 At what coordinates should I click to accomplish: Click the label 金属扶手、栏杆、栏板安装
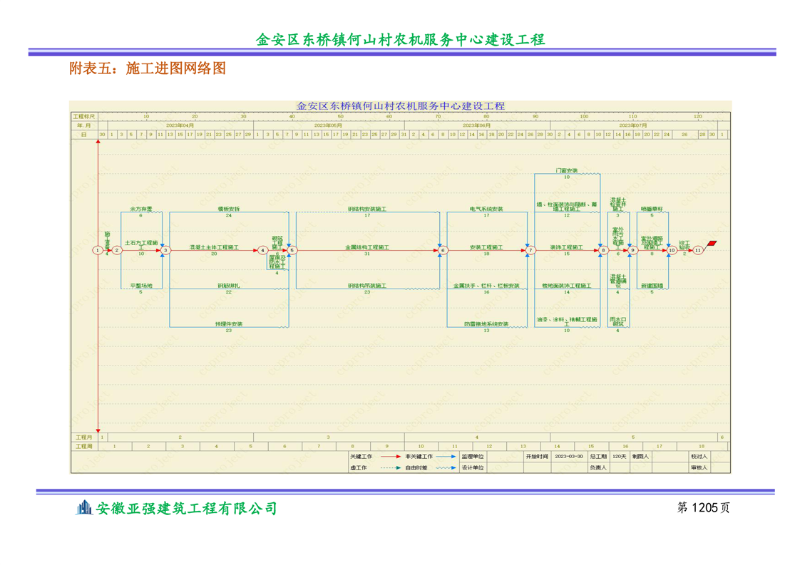tap(486, 286)
